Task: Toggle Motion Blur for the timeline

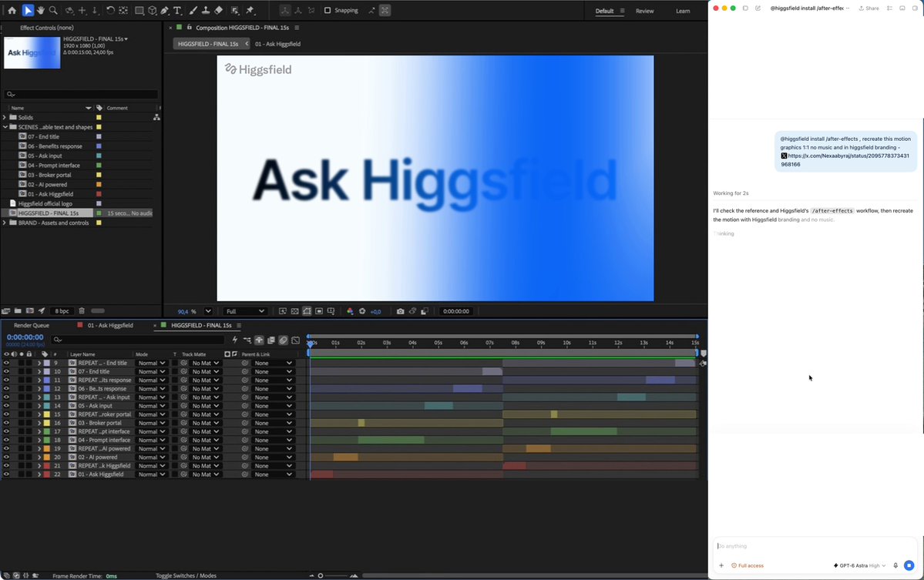Action: click(x=284, y=340)
